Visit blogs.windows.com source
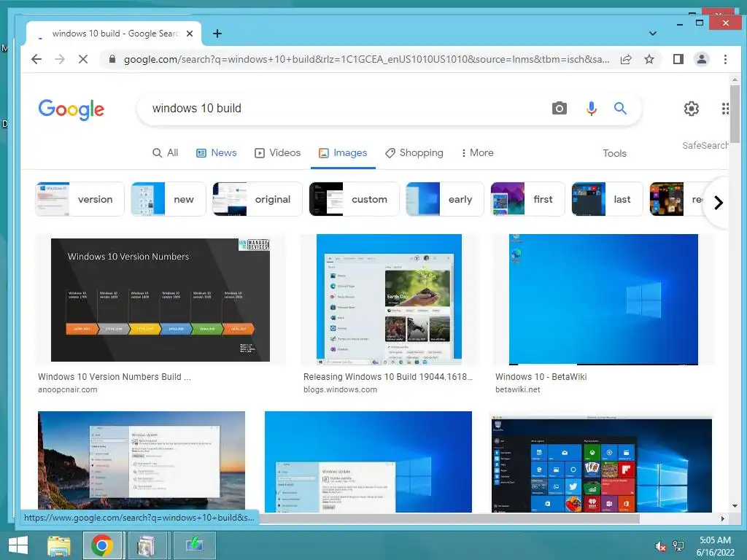Viewport: 747px width, 560px height. 340,389
